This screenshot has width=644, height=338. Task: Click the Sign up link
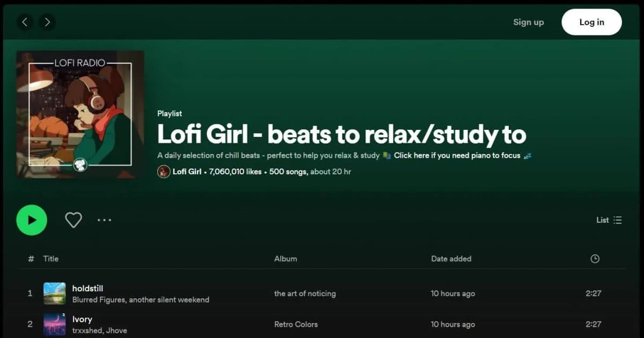pos(528,22)
